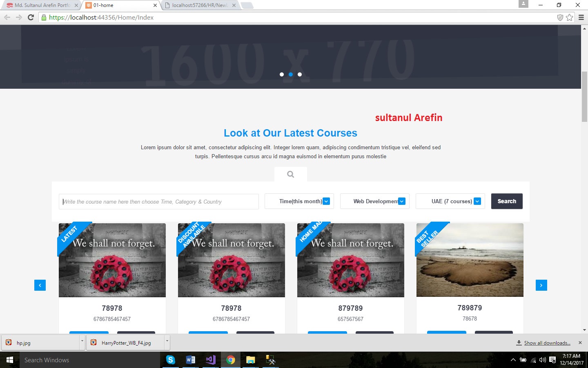Close the downloads bar

pyautogui.click(x=580, y=343)
